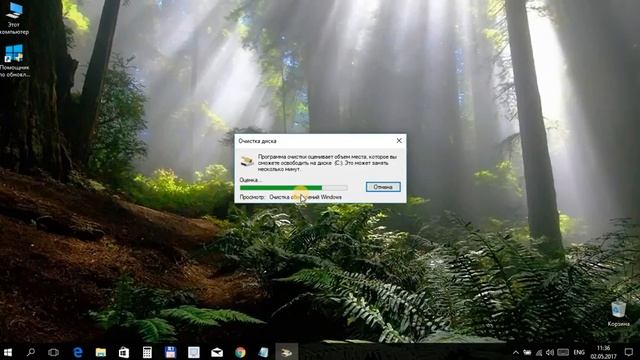Click the Отмена button in disk cleanup dialog
The width and height of the screenshot is (640, 360).
pos(383,187)
